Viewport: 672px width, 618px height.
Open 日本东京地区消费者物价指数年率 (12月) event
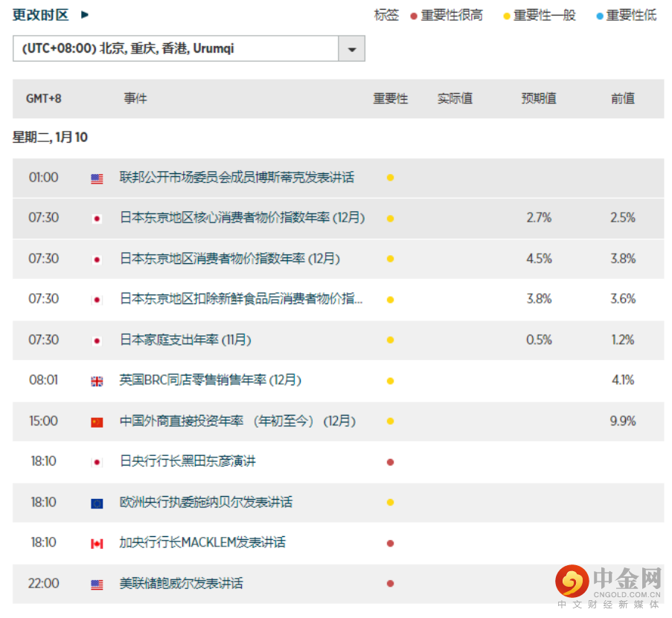230,258
